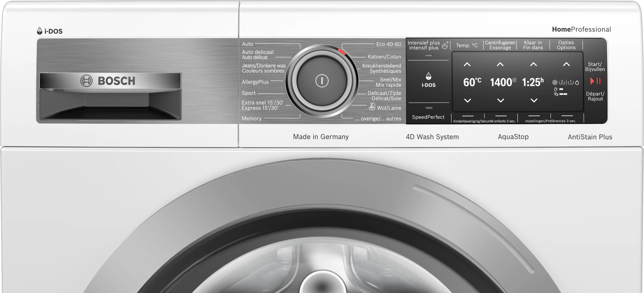Select the Katoen/Coton program

point(384,57)
